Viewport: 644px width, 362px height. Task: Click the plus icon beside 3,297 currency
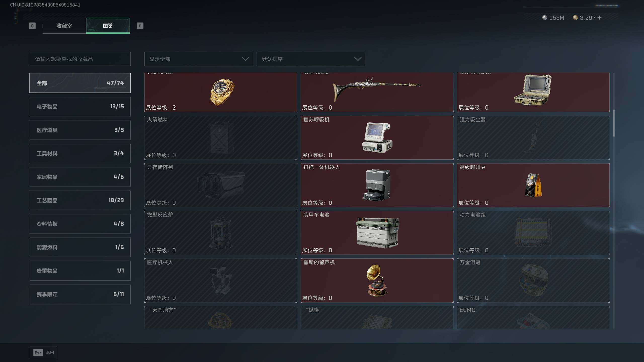(x=599, y=18)
